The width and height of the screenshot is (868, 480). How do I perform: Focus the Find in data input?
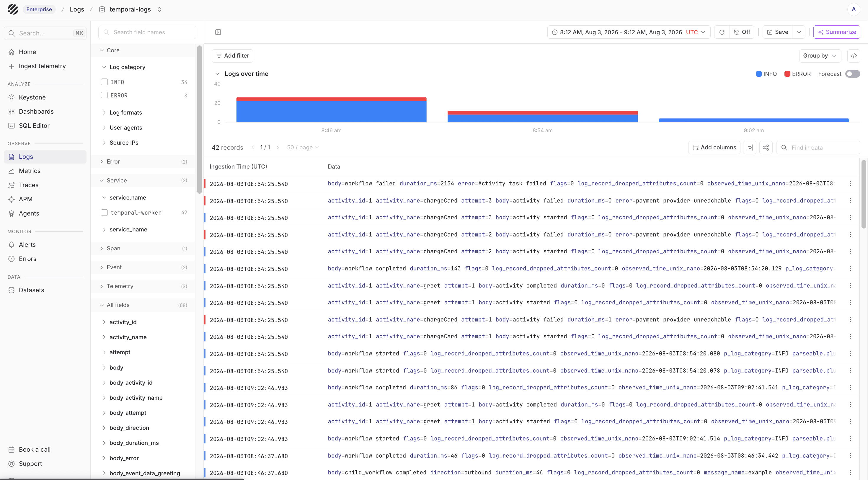pyautogui.click(x=818, y=148)
